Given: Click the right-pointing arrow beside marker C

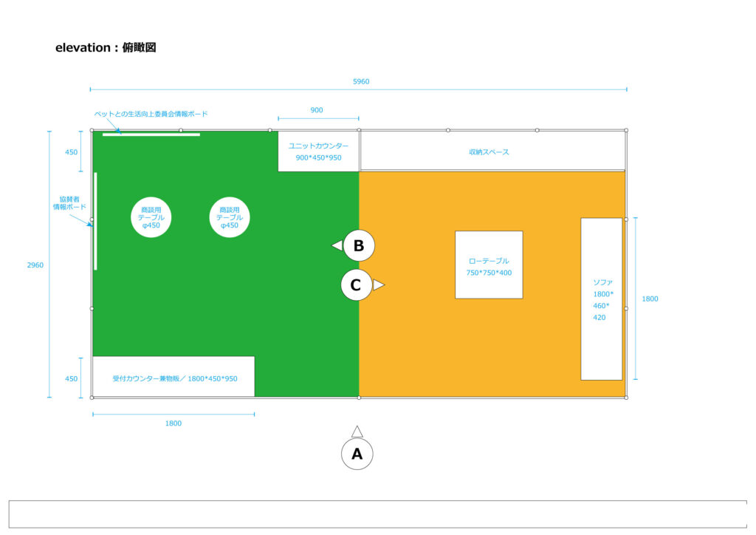Looking at the screenshot, I should 378,284.
